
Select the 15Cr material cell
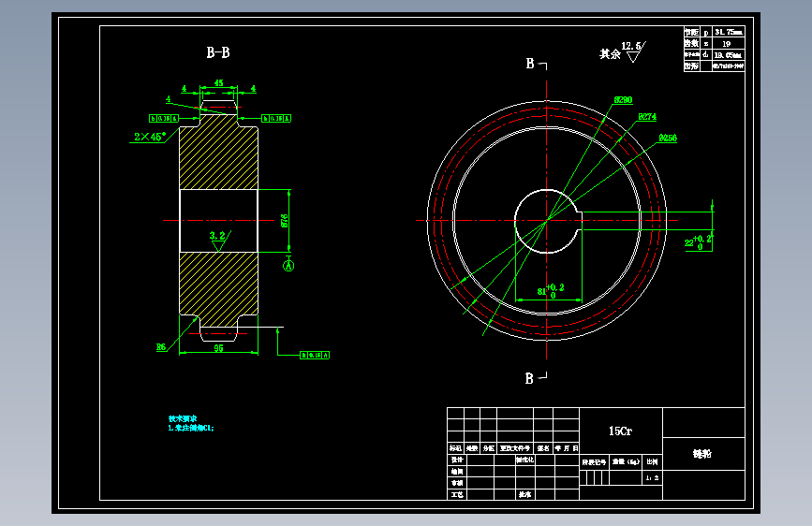click(620, 431)
